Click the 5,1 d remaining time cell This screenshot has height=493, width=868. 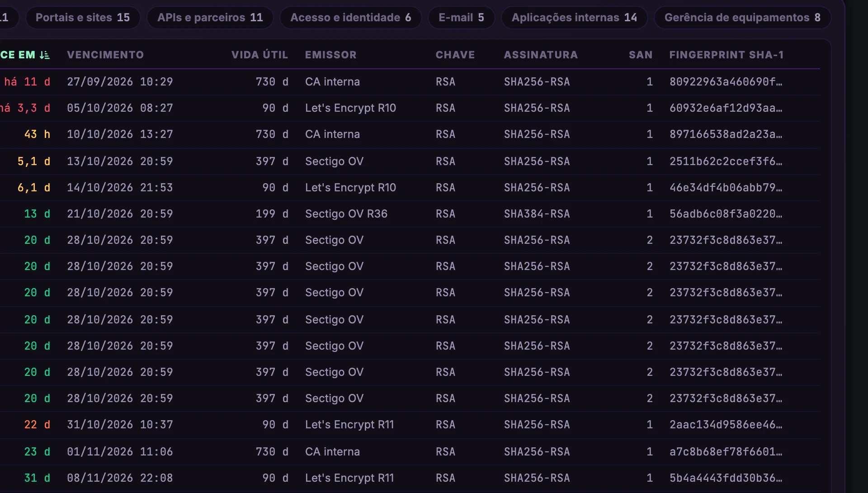pyautogui.click(x=34, y=161)
